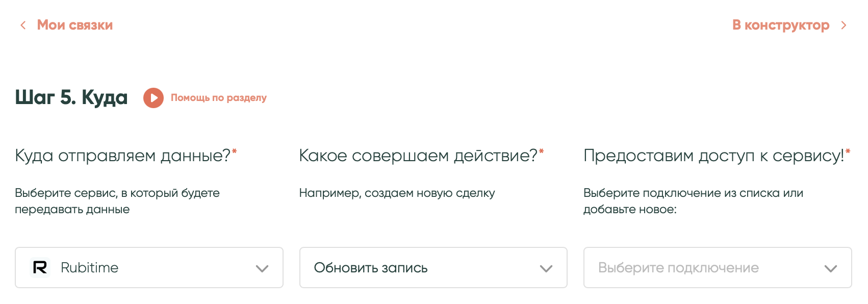
Task: Open Помощь по разделу help link
Action: (x=218, y=98)
